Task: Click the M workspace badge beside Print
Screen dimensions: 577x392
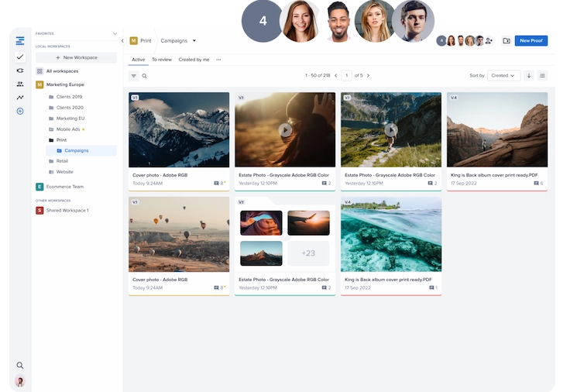Action: (x=133, y=41)
